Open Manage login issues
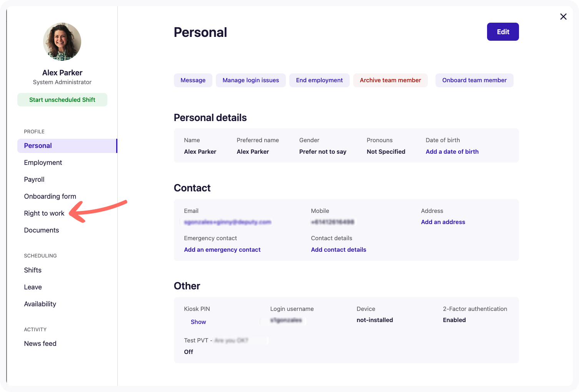Viewport: 579px width, 392px height. coord(250,80)
